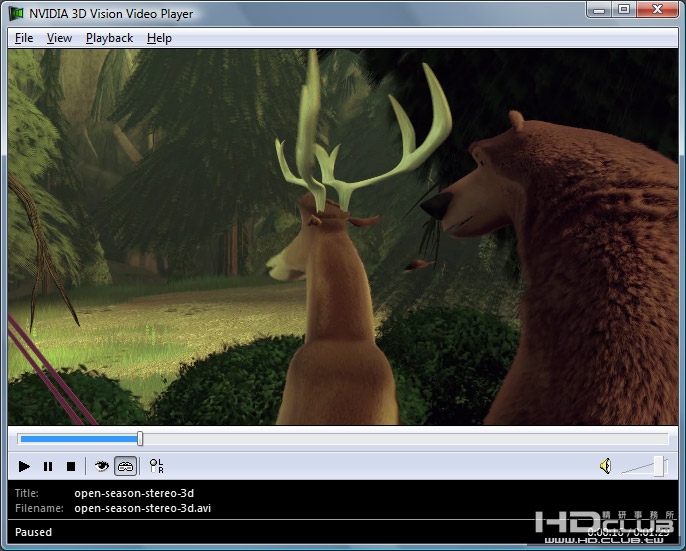Pause the video with the pause button

(x=48, y=467)
